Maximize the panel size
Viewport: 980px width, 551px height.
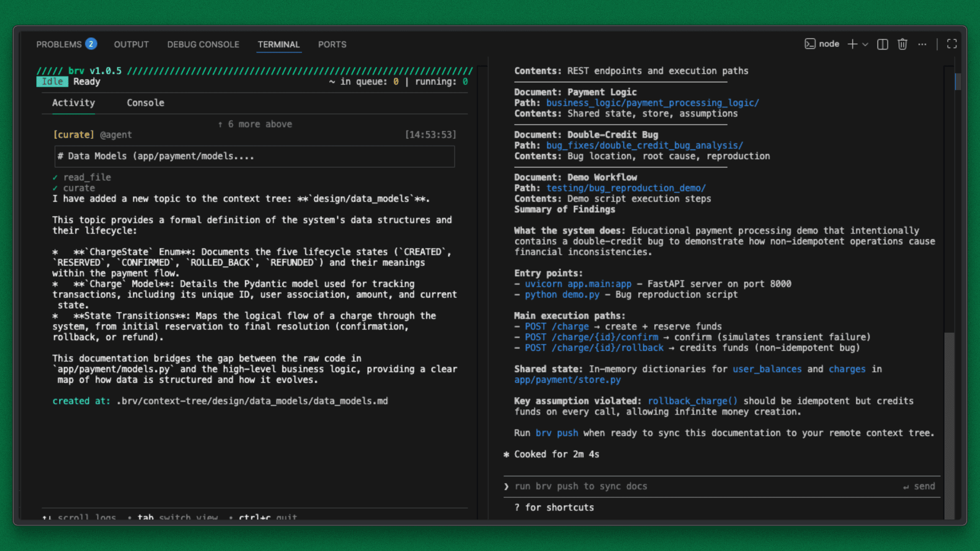[952, 44]
